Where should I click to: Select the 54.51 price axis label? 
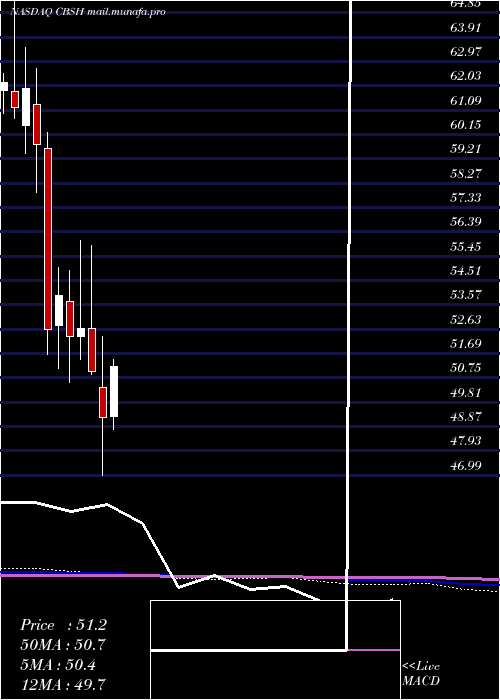point(467,270)
